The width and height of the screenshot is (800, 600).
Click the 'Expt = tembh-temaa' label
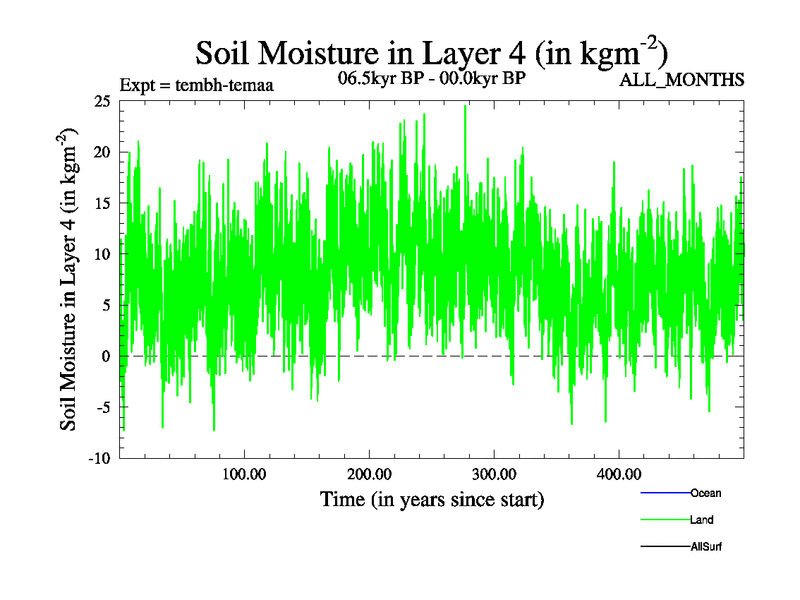(x=196, y=85)
